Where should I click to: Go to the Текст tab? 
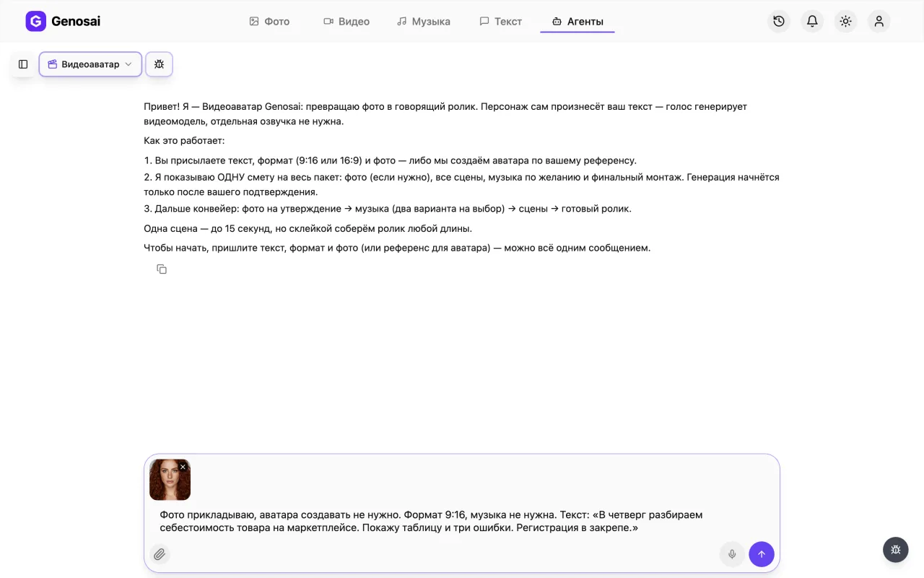tap(500, 22)
